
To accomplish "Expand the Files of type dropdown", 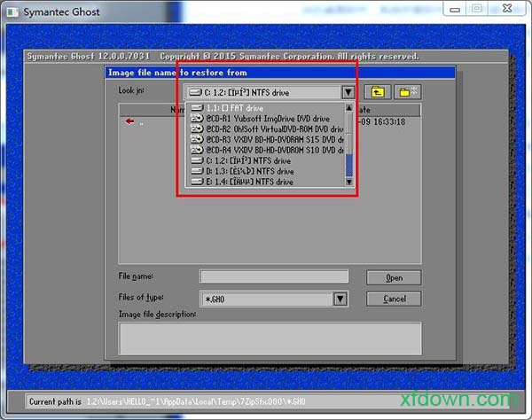I will [340, 299].
